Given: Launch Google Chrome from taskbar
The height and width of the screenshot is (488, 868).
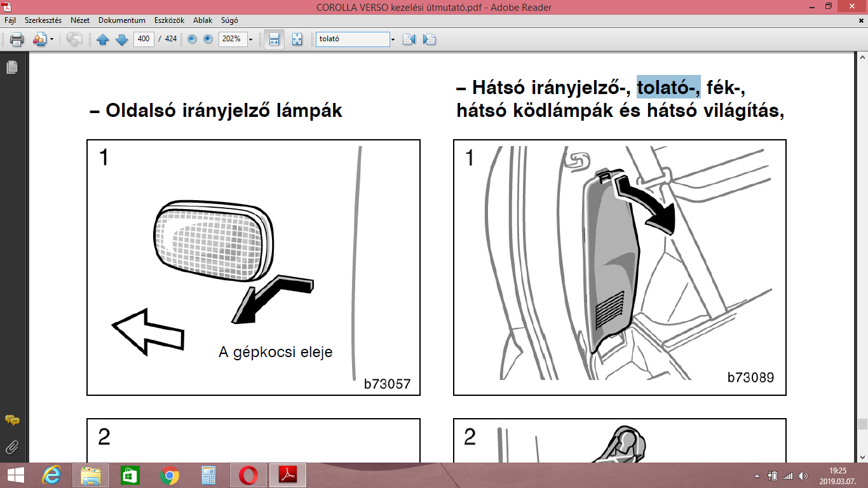Looking at the screenshot, I should point(170,475).
